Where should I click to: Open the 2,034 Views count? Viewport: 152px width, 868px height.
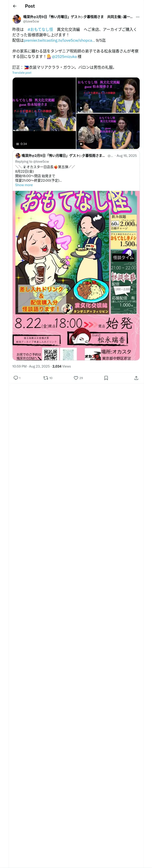coord(62,366)
